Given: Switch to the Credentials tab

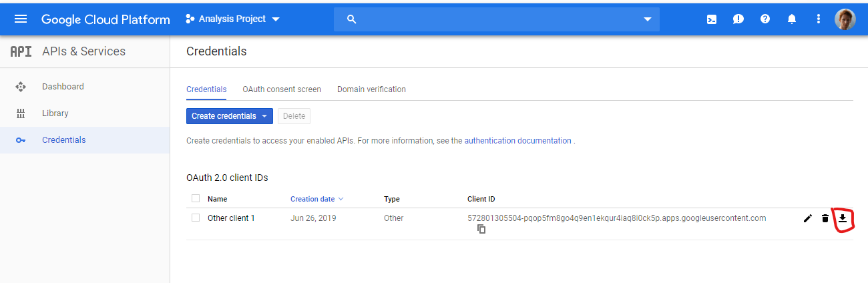Looking at the screenshot, I should click(206, 89).
